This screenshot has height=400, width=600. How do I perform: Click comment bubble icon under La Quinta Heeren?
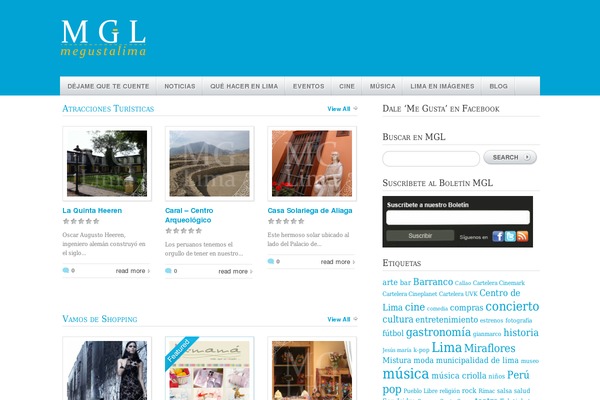pyautogui.click(x=66, y=270)
